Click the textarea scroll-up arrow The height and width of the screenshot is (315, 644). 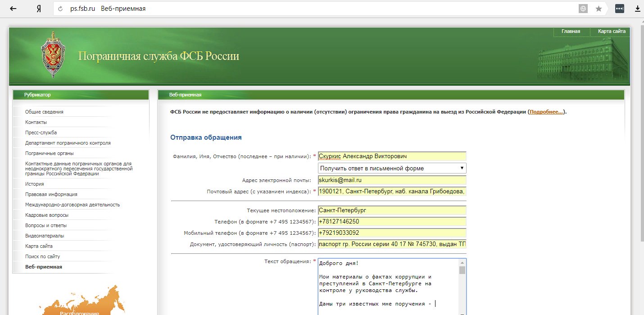(462, 262)
